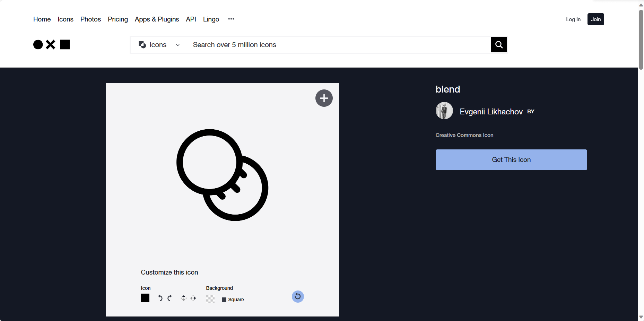Flip the icon vertically
This screenshot has width=644, height=321.
184,298
